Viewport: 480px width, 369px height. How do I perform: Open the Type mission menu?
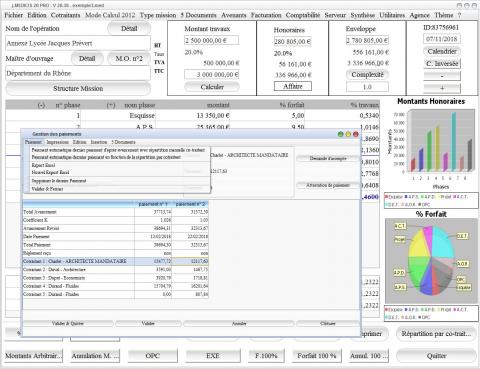[x=158, y=15]
